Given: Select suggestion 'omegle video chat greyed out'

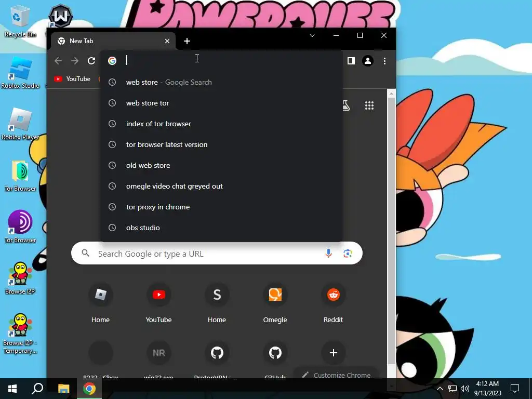Looking at the screenshot, I should pyautogui.click(x=222, y=186).
